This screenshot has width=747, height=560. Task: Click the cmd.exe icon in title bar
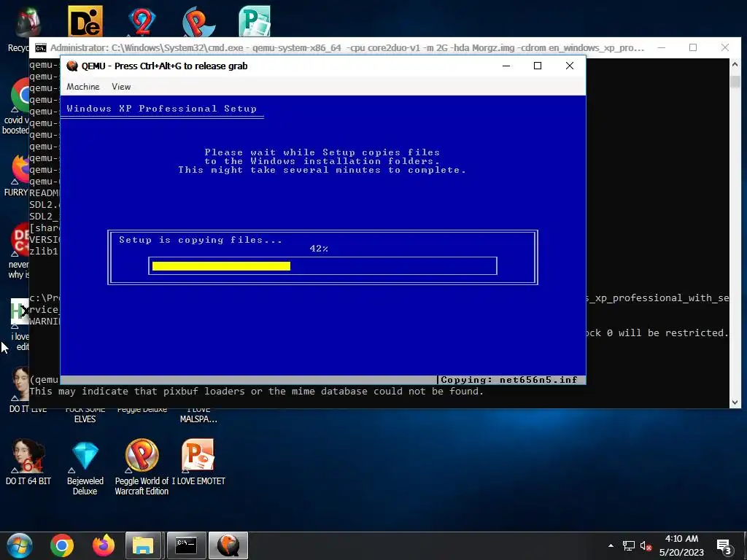(x=41, y=47)
